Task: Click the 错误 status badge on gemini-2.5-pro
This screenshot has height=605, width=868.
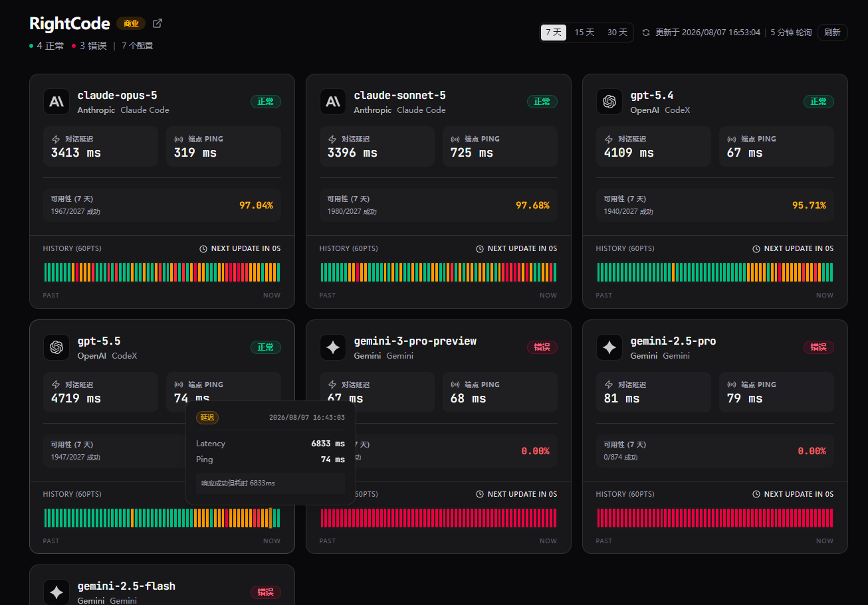Action: [x=819, y=347]
